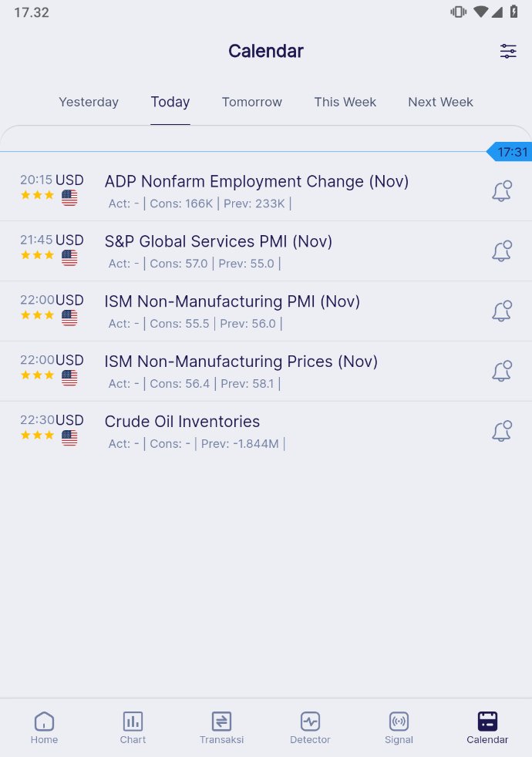Tap the 22:30 event time
The width and height of the screenshot is (532, 757).
(36, 419)
